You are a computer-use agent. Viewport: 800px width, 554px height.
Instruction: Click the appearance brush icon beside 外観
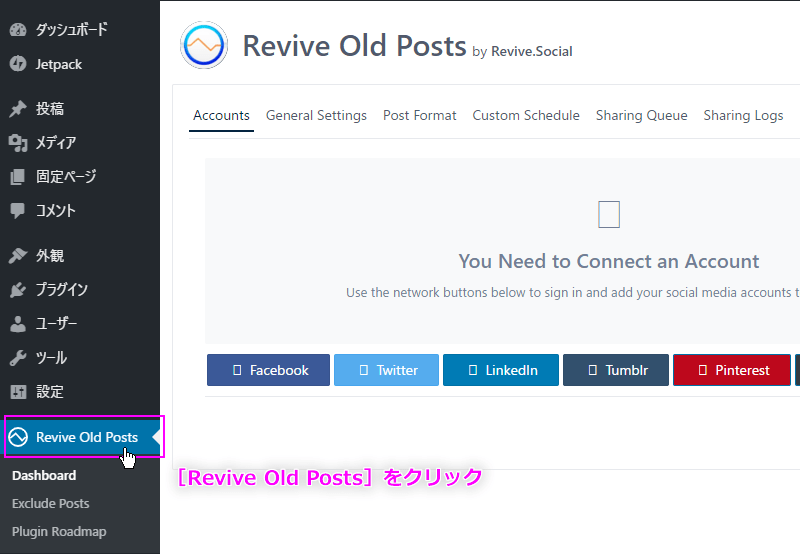pyautogui.click(x=18, y=255)
